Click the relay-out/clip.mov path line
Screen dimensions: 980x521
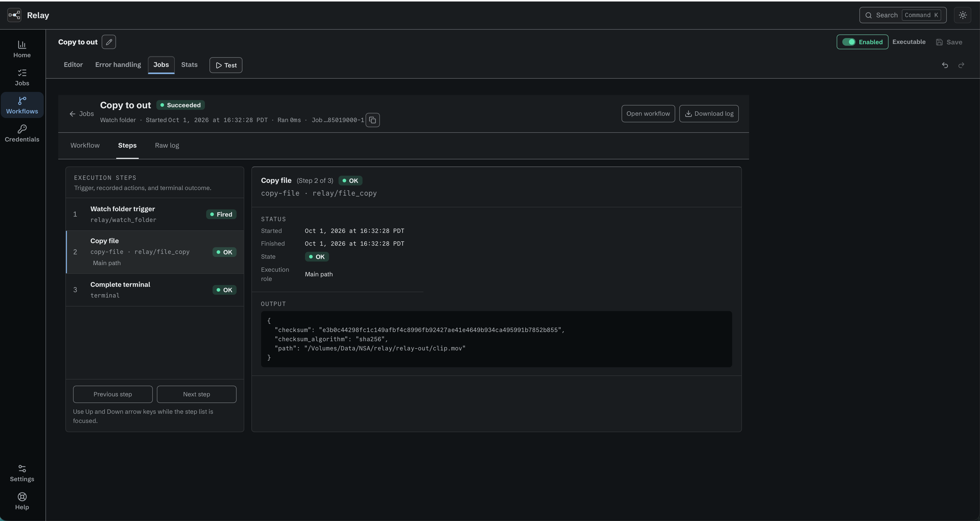[370, 348]
